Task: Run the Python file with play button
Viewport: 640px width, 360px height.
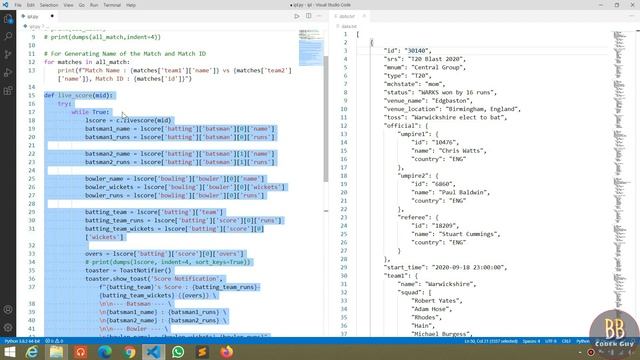Action: [x=297, y=16]
